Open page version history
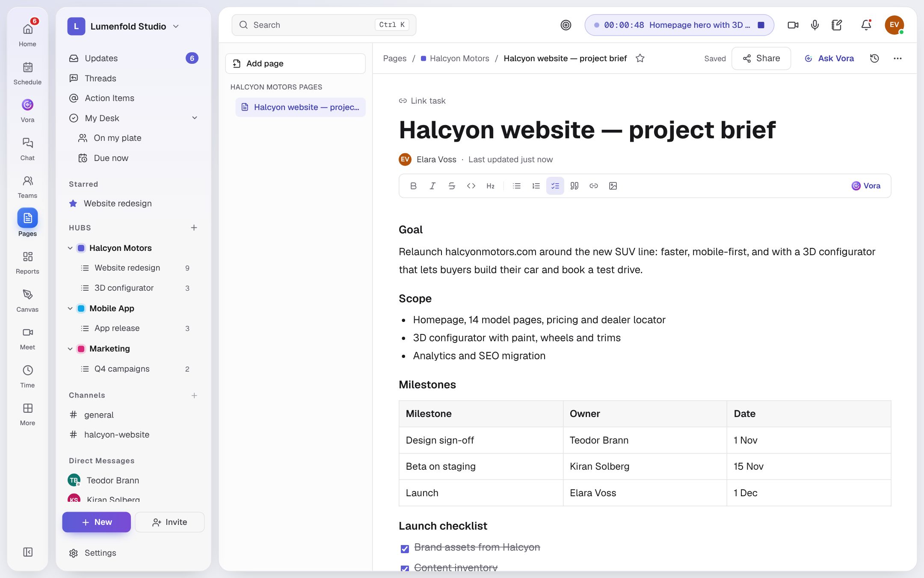The height and width of the screenshot is (578, 924). click(x=874, y=58)
